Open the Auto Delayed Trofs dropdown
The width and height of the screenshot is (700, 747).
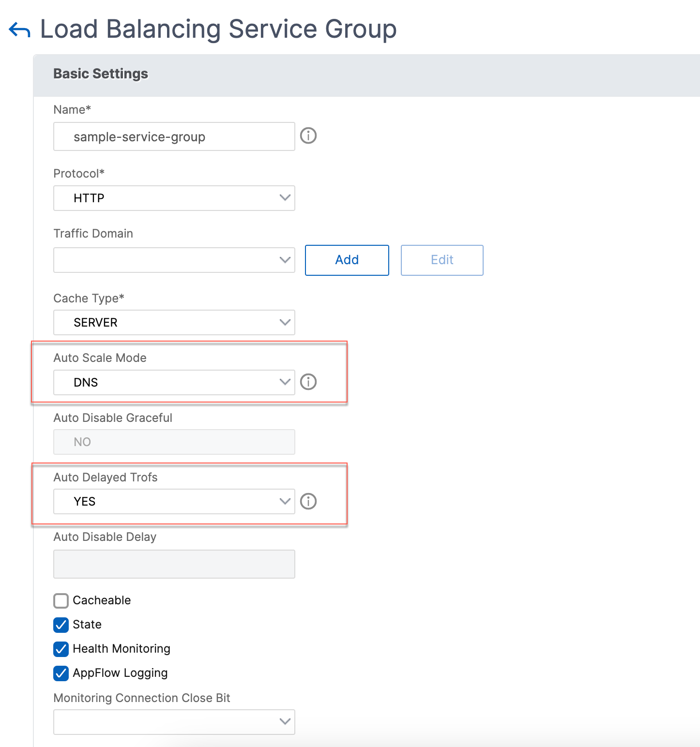(174, 501)
